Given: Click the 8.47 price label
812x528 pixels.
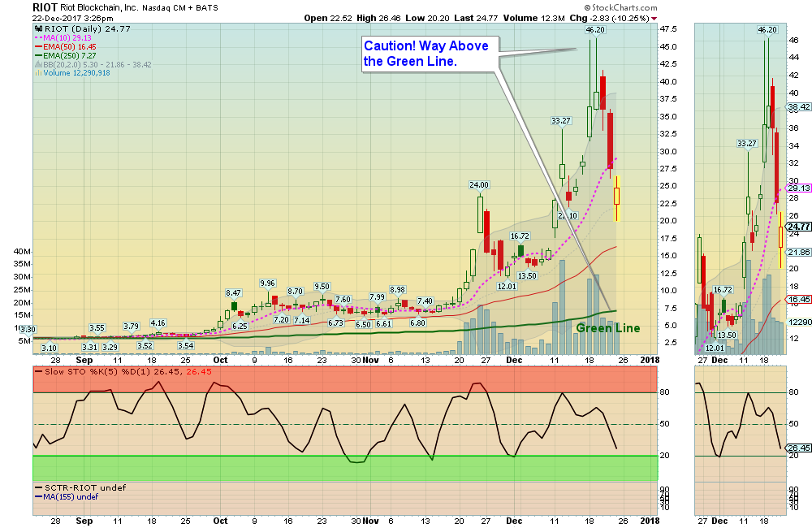Looking at the screenshot, I should point(234,292).
